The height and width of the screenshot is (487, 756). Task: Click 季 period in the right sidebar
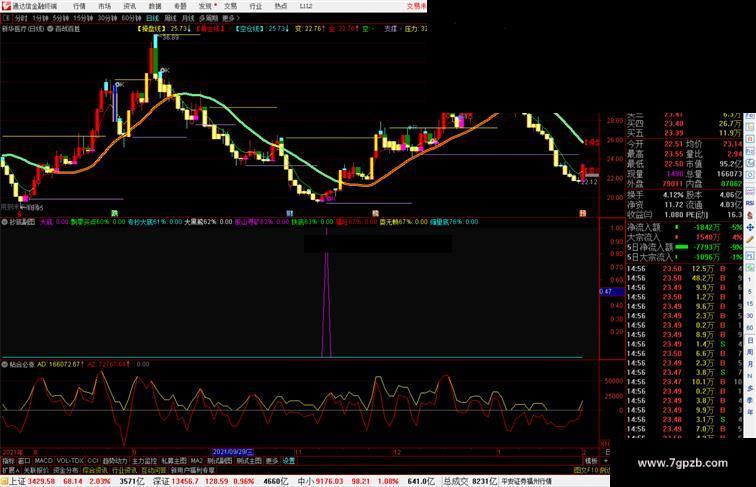click(x=750, y=400)
